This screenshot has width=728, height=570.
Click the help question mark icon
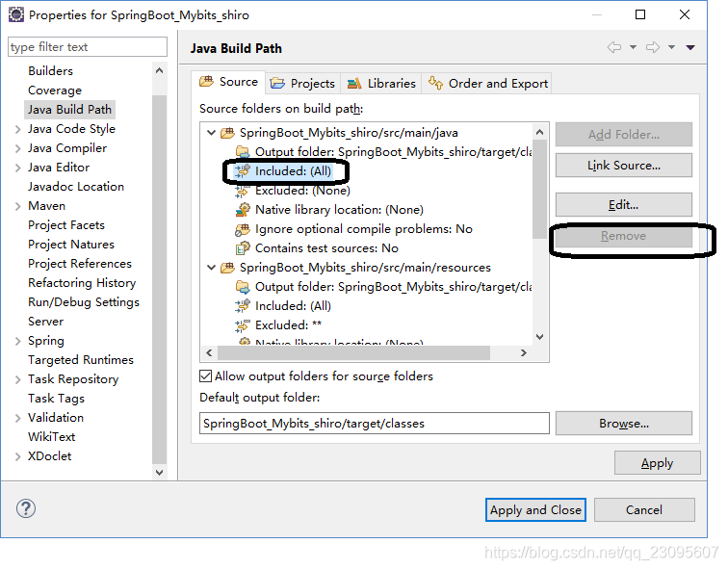click(26, 508)
